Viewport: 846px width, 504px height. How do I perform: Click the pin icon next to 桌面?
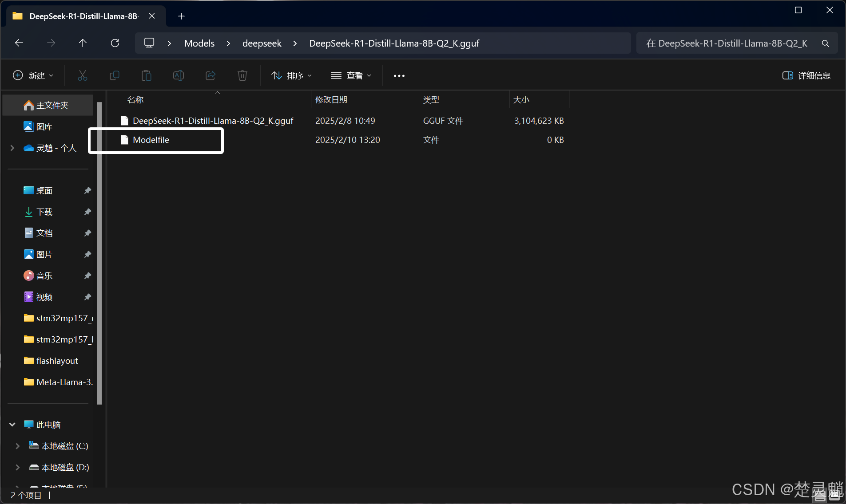pyautogui.click(x=87, y=190)
